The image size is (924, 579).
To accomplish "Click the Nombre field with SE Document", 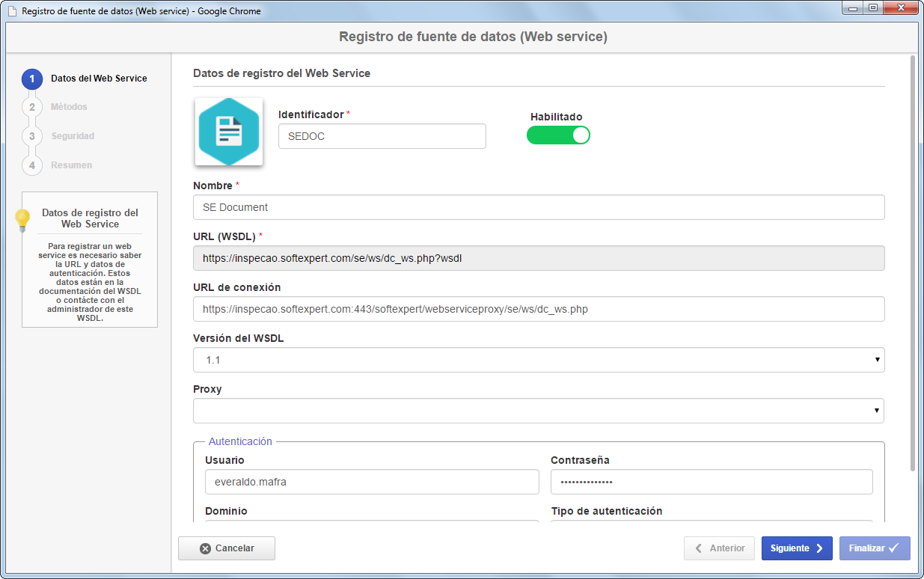I will coord(539,207).
